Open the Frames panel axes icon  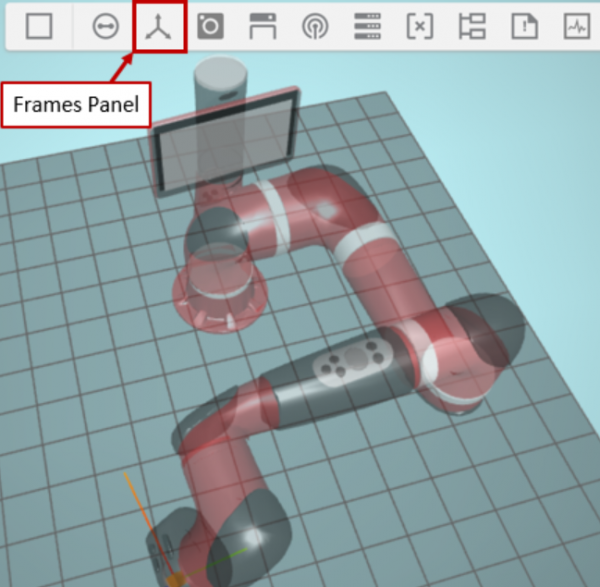[158, 26]
